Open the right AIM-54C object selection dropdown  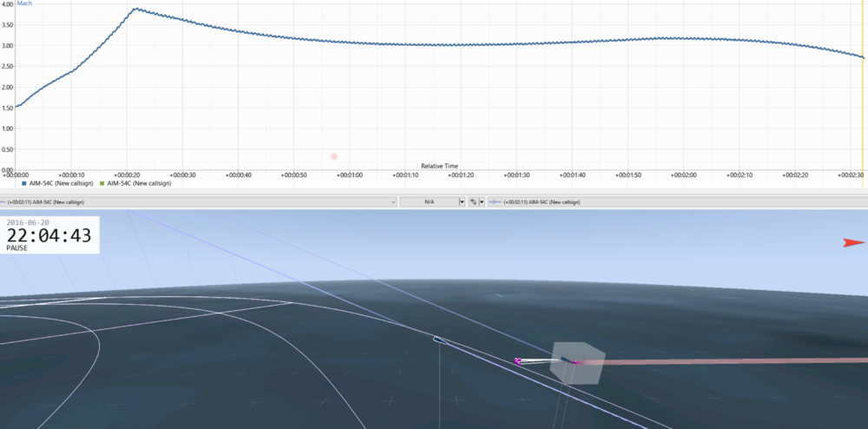677,202
